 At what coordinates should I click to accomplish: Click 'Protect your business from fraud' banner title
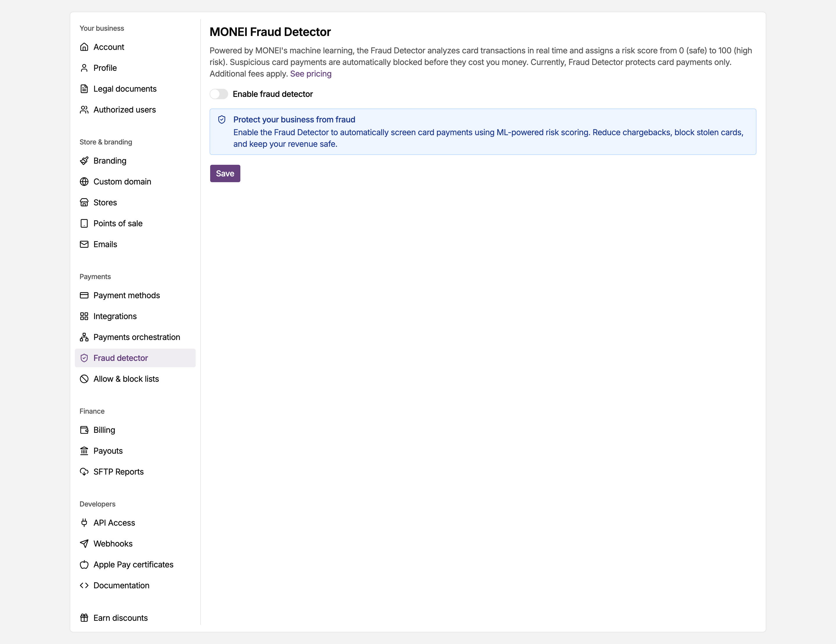[294, 120]
